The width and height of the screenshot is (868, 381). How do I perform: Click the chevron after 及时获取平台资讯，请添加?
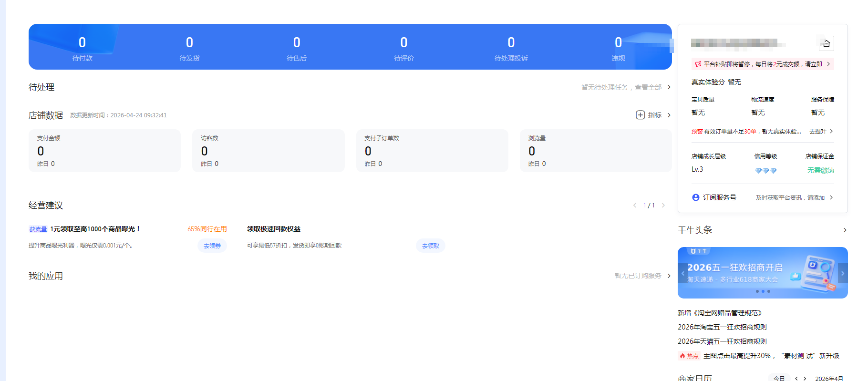(831, 197)
